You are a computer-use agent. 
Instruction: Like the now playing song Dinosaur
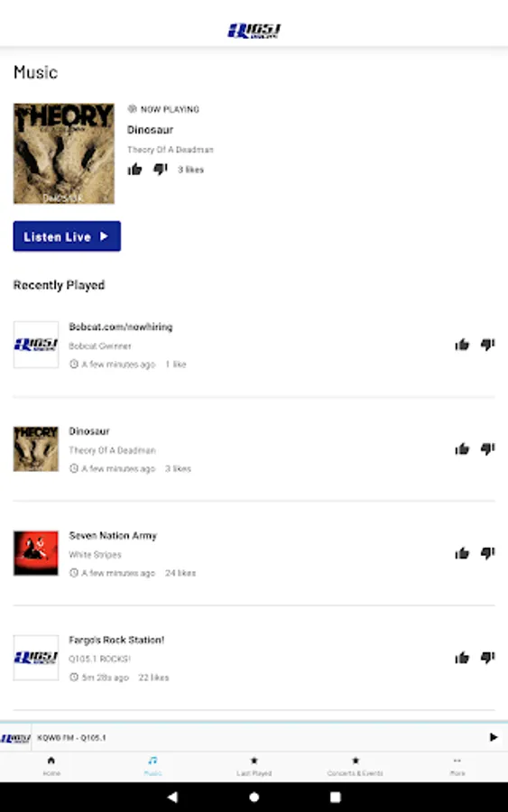134,170
